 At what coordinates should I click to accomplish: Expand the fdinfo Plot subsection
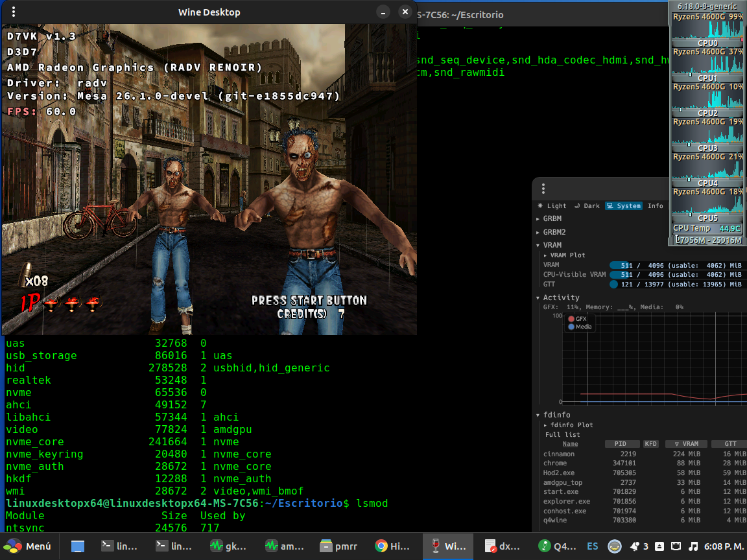[568, 425]
